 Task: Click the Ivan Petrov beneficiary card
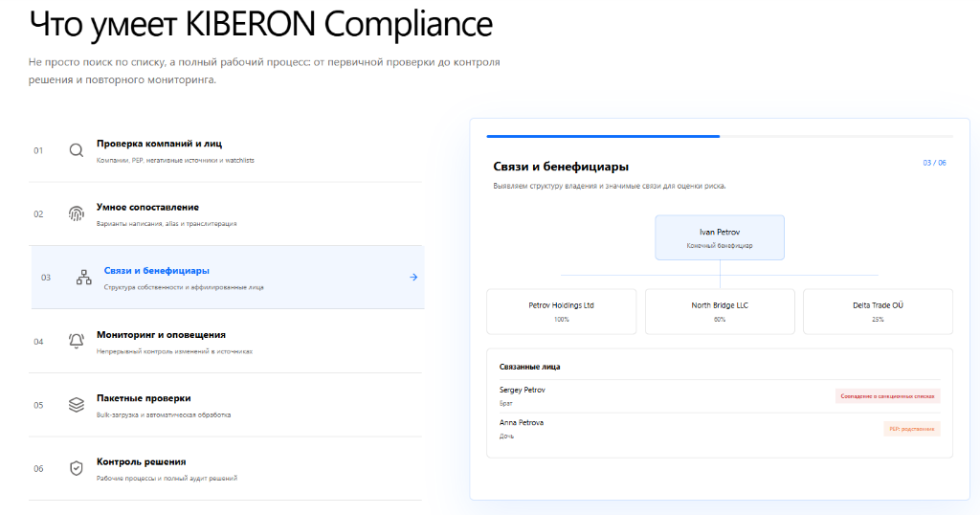720,237
